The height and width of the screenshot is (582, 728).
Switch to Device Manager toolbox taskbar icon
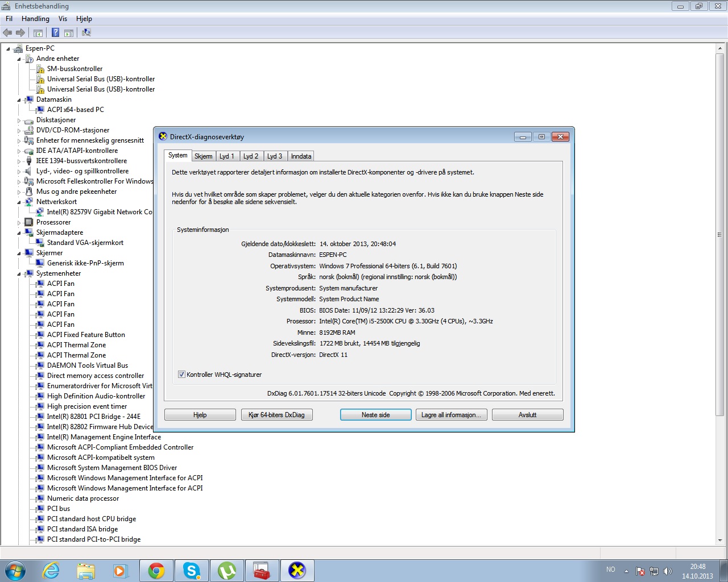pos(262,571)
